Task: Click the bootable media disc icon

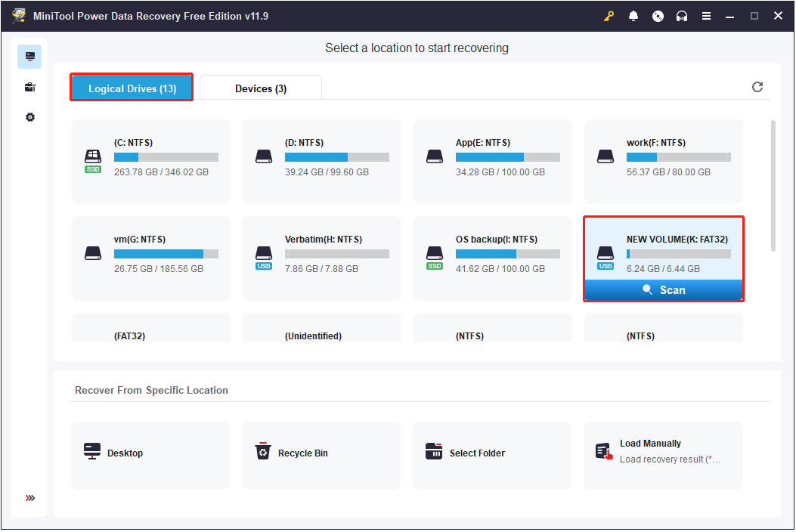Action: click(658, 16)
